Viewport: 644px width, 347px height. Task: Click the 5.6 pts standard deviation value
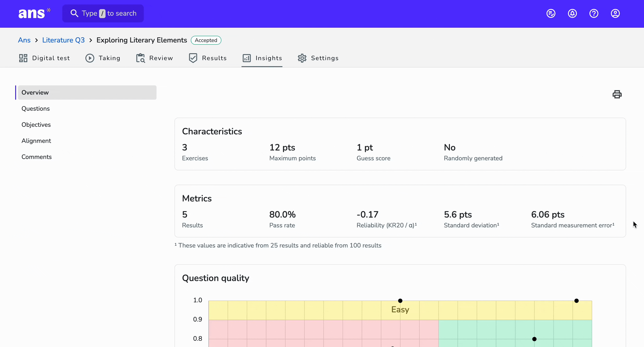pos(458,214)
